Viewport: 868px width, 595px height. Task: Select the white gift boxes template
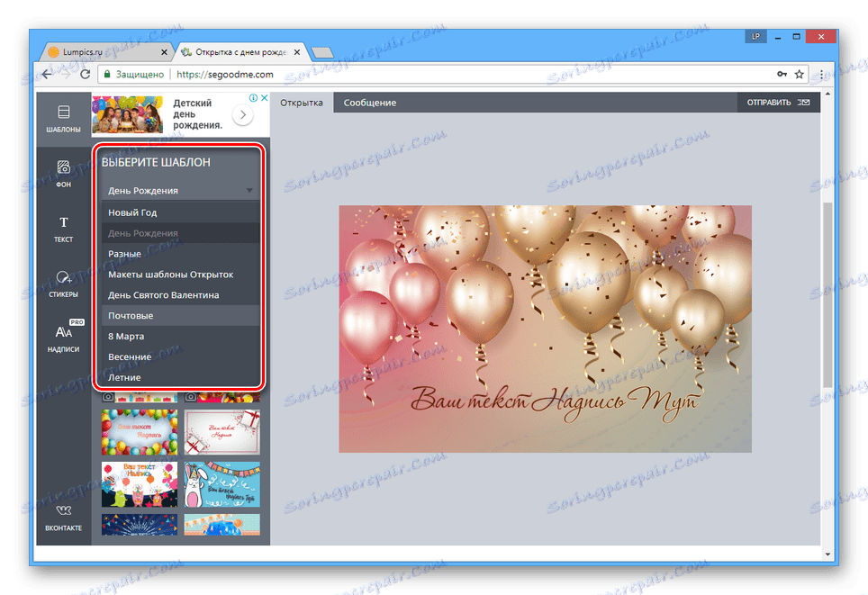(x=222, y=432)
